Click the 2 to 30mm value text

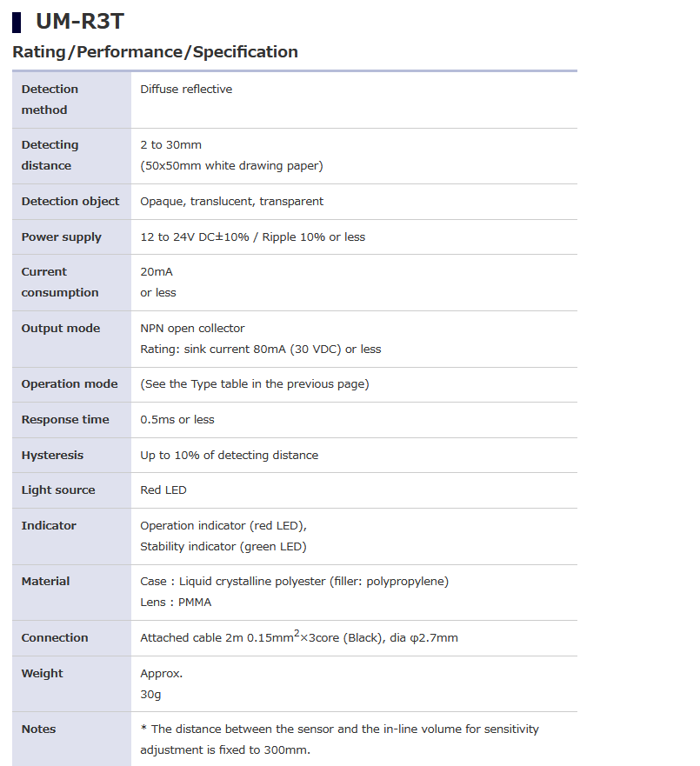(170, 144)
